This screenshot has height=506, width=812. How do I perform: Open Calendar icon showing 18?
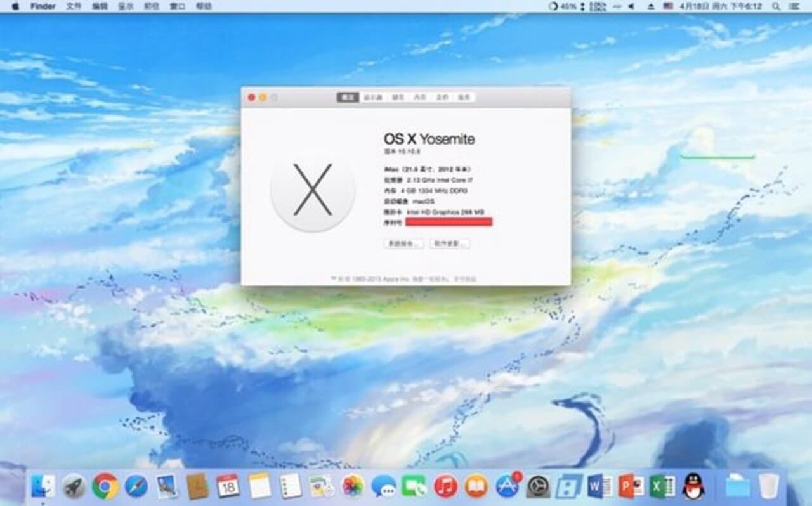[x=228, y=486]
